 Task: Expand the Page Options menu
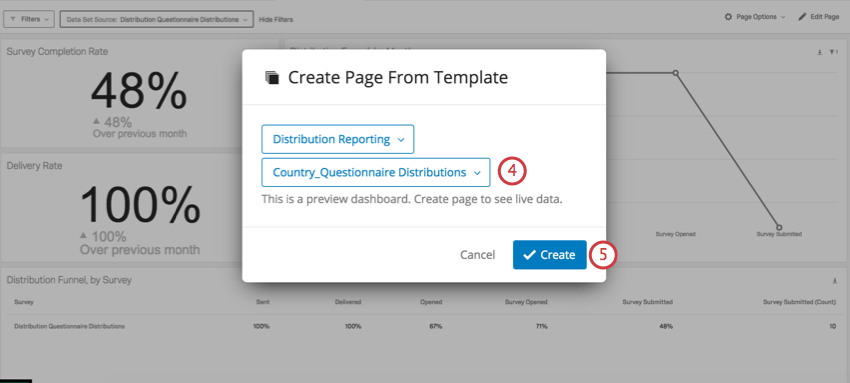tap(755, 17)
